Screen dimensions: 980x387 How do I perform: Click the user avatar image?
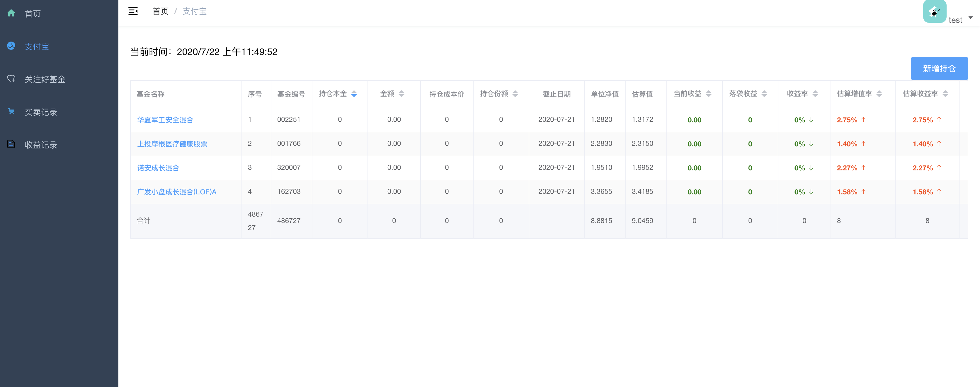pyautogui.click(x=934, y=11)
